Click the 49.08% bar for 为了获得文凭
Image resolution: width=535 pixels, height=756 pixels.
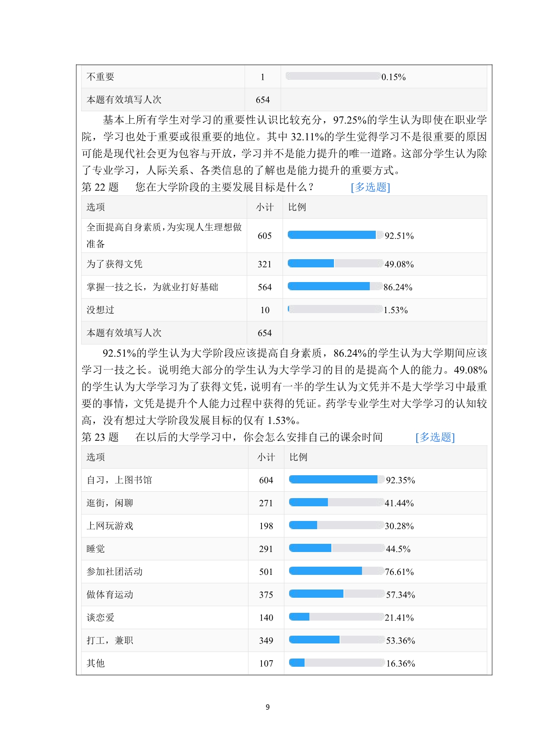336,263
